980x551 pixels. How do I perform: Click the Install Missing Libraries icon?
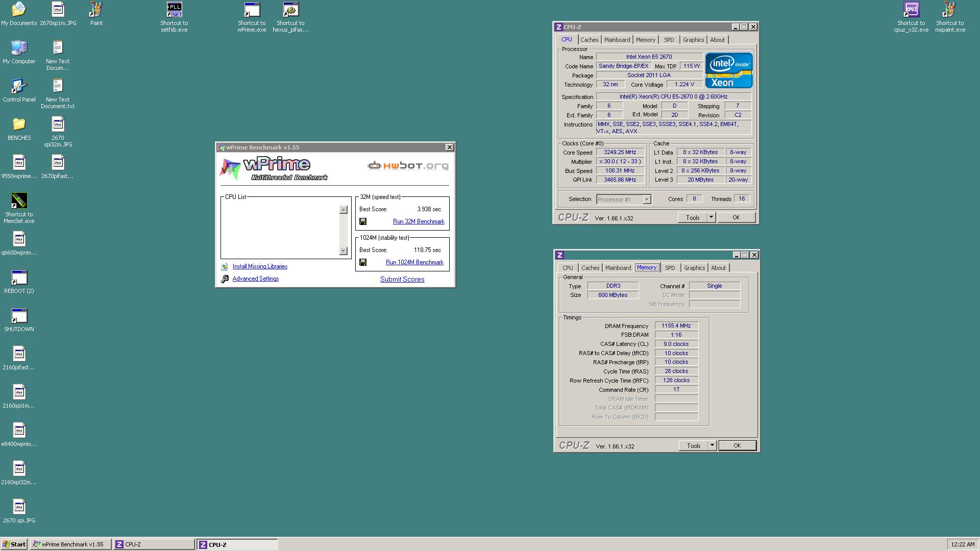225,266
